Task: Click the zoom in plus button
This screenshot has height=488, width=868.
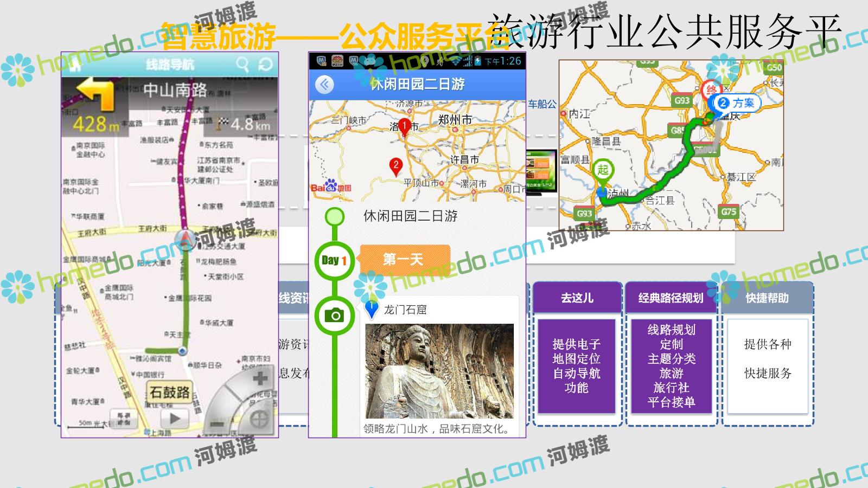Action: 260,378
